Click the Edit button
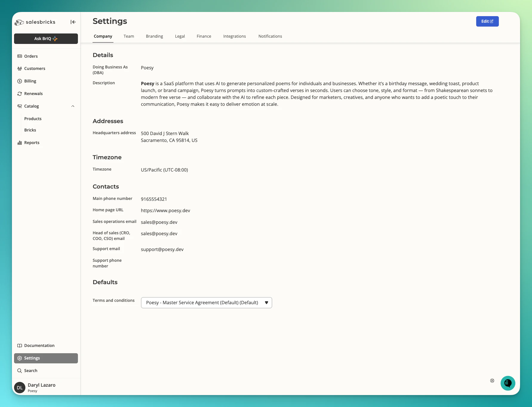The image size is (532, 407). coord(488,22)
